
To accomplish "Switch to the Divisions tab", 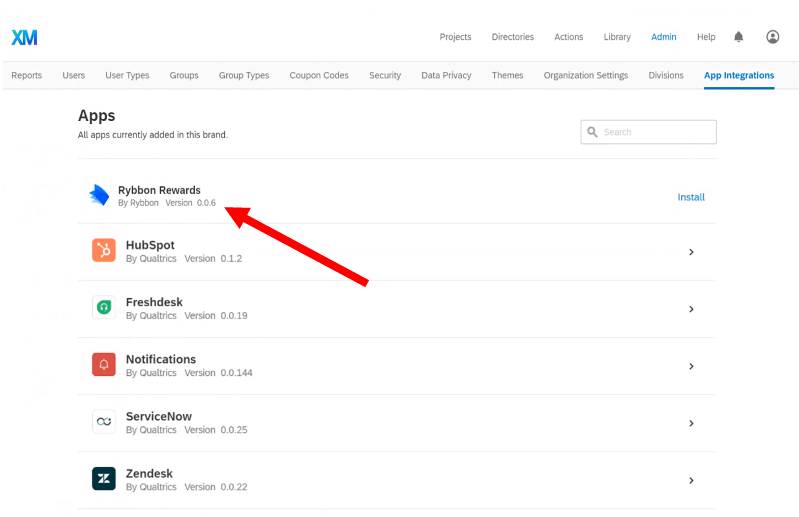I will 666,75.
